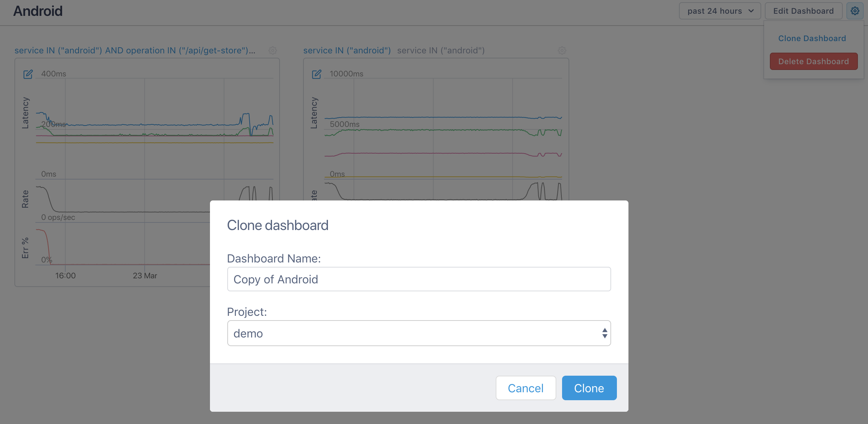Click the Dashboard Name input field

(x=418, y=279)
